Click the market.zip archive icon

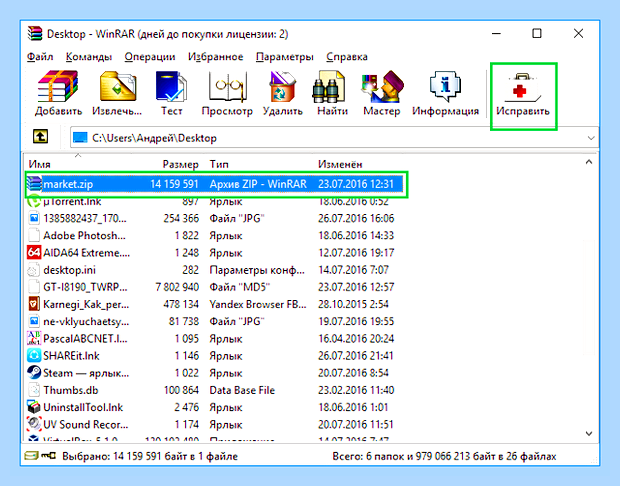[34, 184]
